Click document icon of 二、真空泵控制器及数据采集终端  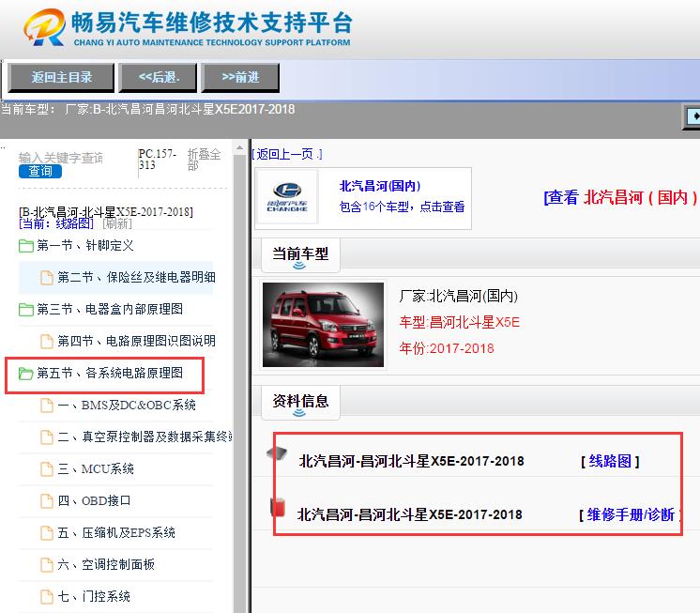[46, 437]
